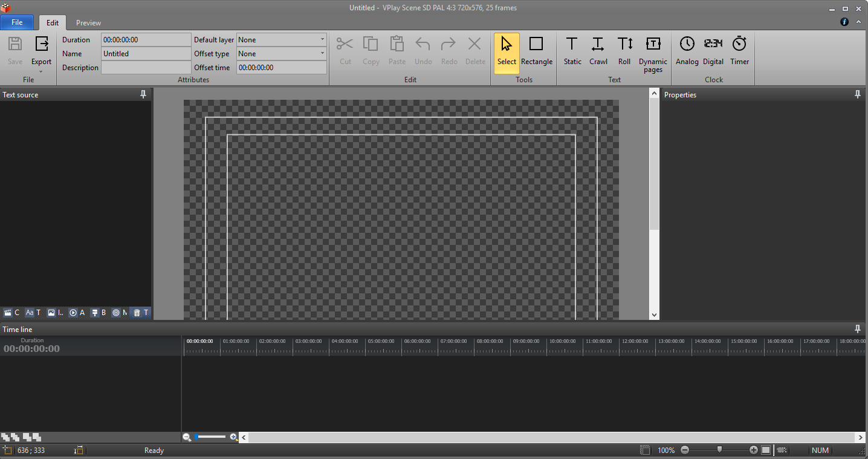
Task: Click the second layer-order icon below the timeline
Action: [16, 437]
